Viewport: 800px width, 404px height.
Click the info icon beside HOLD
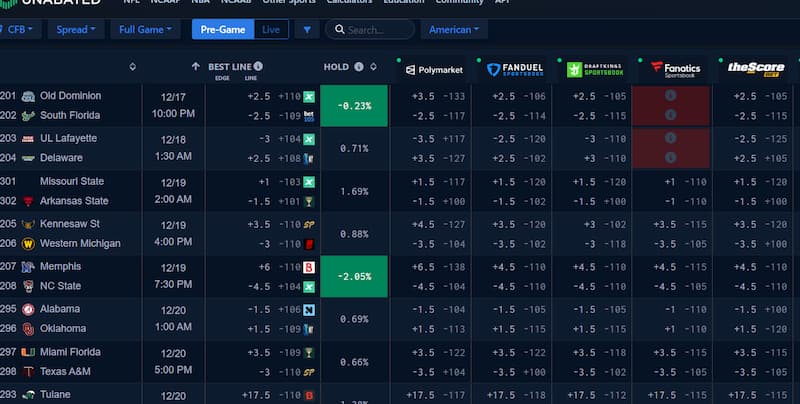click(x=360, y=67)
